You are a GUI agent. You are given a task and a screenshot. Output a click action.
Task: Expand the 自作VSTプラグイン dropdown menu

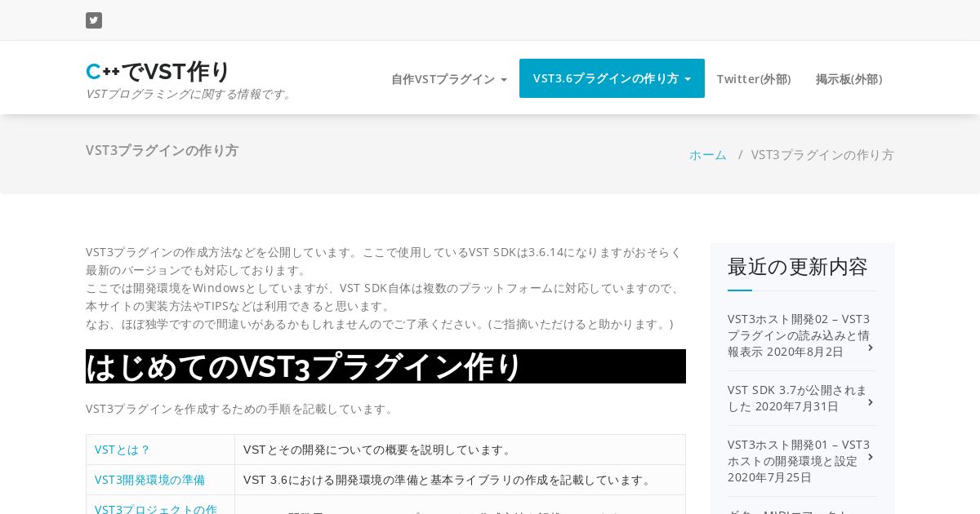448,79
